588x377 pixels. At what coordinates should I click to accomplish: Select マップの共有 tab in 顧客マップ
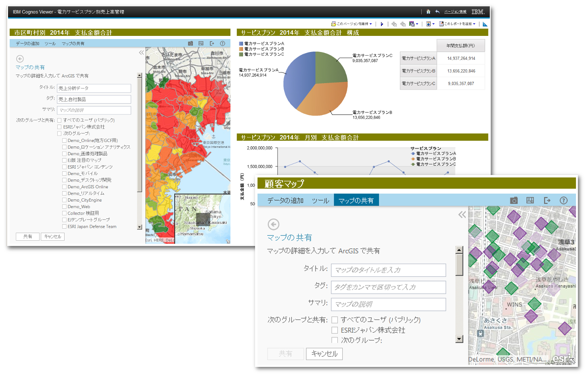[x=356, y=200]
